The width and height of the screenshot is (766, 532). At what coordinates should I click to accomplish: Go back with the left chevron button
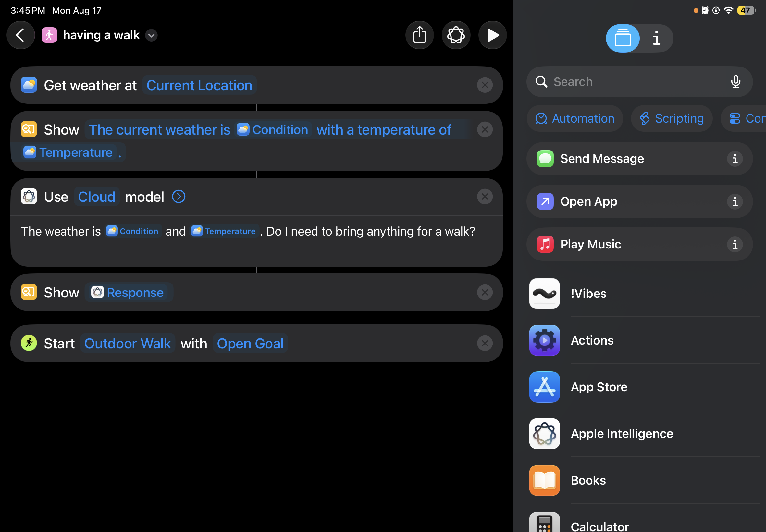click(x=21, y=35)
